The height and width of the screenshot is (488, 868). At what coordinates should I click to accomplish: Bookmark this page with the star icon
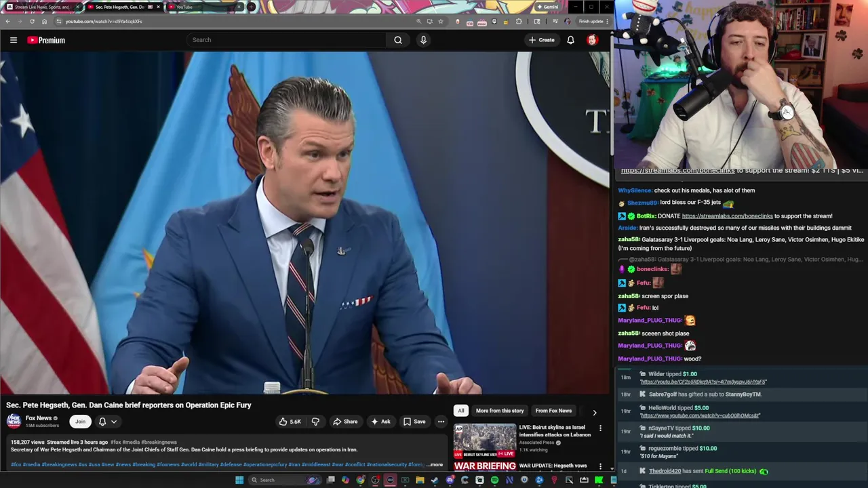(441, 21)
